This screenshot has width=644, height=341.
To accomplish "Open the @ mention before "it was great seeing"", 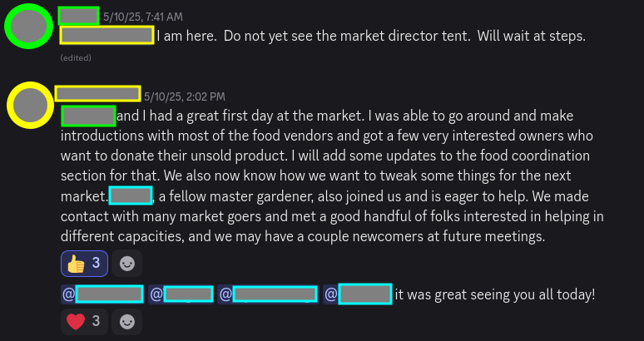I will (x=358, y=294).
